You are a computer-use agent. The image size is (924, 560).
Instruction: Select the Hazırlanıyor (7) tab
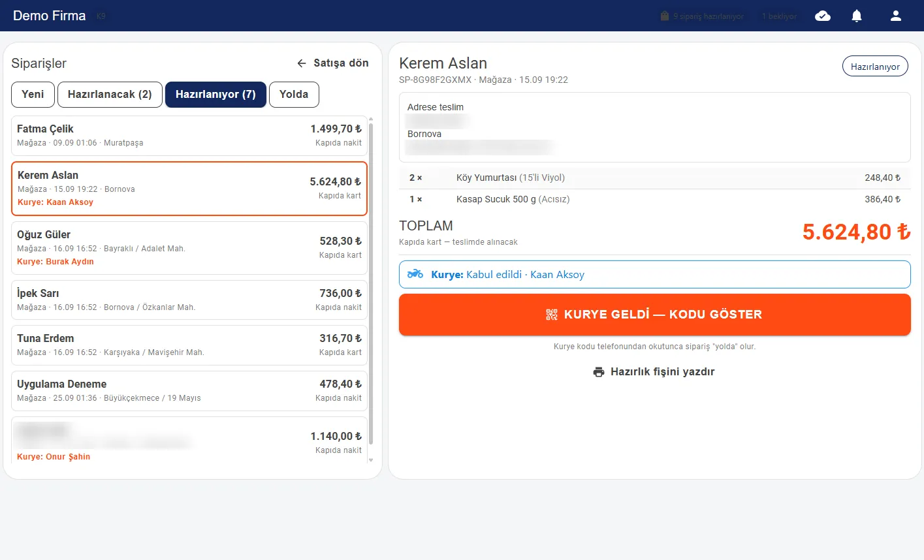pos(215,94)
